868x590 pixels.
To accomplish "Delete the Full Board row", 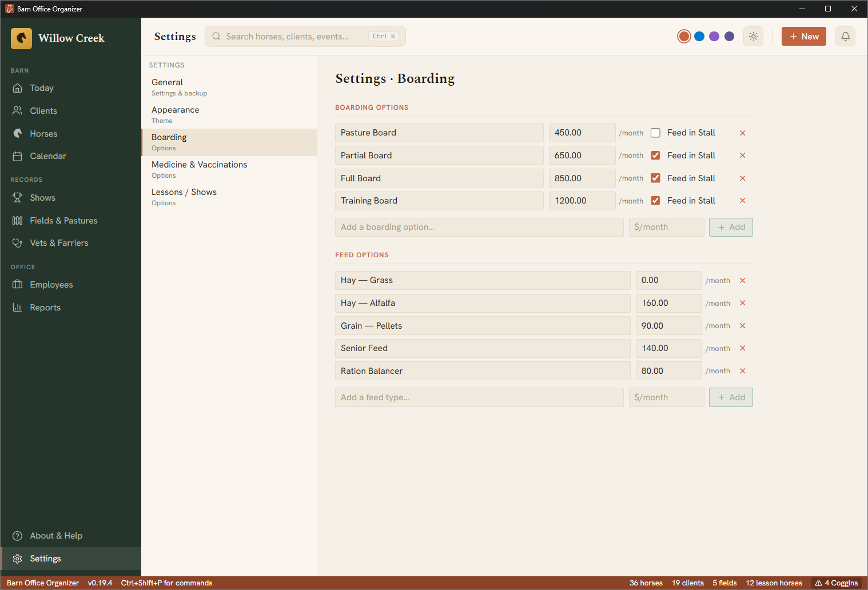I will coord(742,178).
